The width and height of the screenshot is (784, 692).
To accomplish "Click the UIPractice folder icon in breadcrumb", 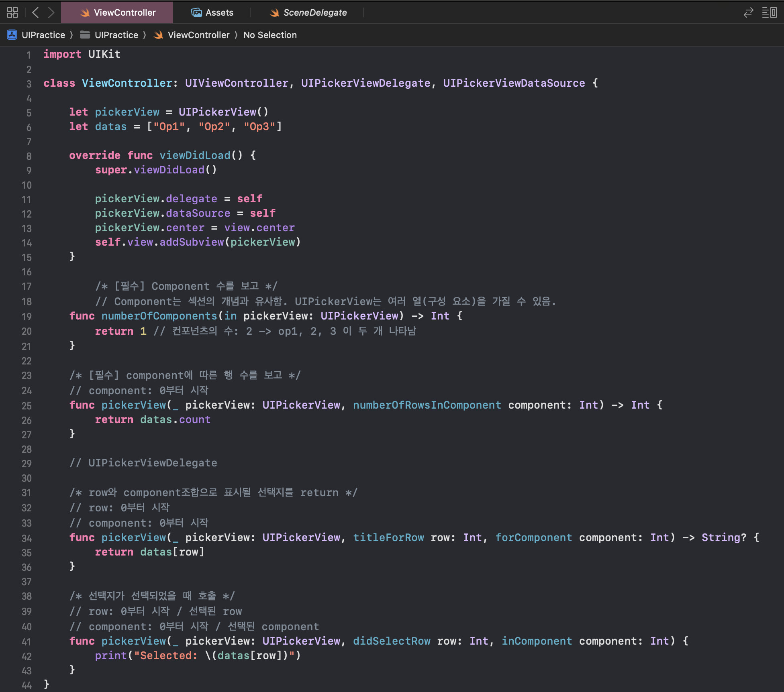I will pos(85,35).
